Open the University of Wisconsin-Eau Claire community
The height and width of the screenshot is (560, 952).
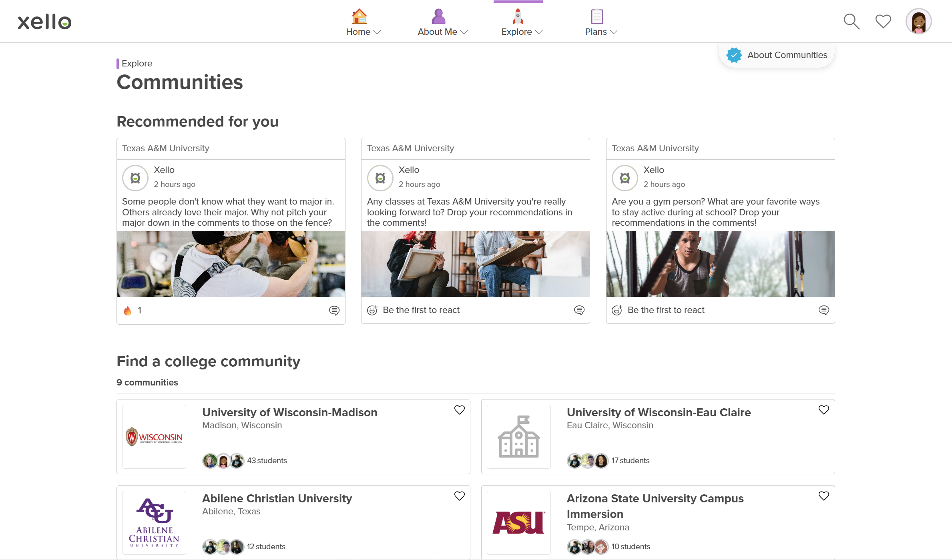point(659,412)
